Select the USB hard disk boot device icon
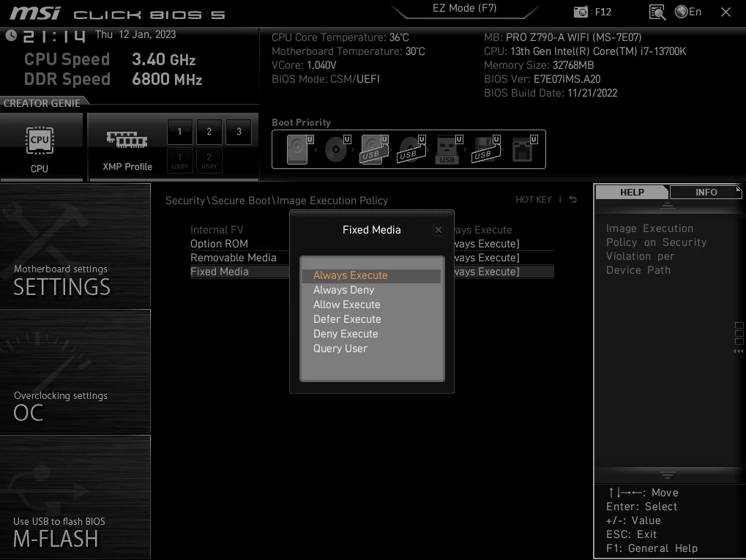 coord(375,149)
